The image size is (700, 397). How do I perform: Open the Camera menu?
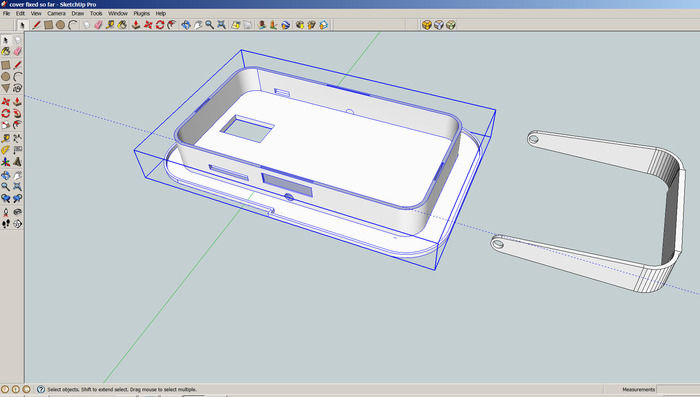(x=56, y=13)
